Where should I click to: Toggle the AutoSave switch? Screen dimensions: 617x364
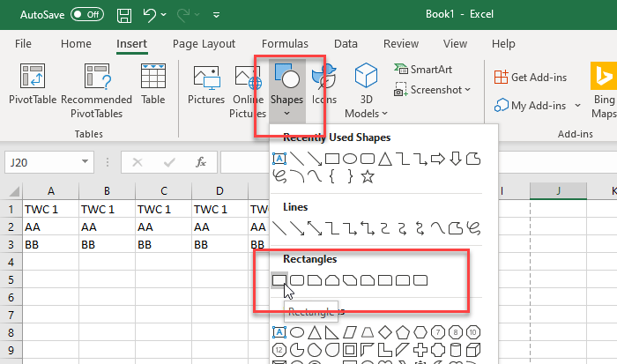(85, 15)
